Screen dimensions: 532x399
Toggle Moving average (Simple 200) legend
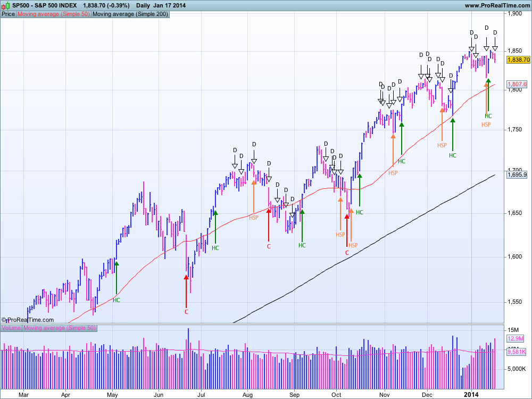click(x=130, y=14)
